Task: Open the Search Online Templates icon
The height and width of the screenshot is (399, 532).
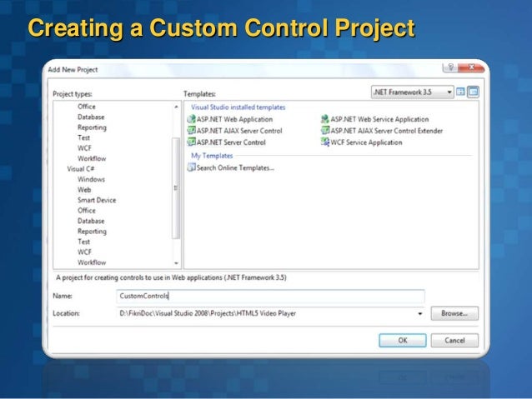Action: click(x=191, y=167)
